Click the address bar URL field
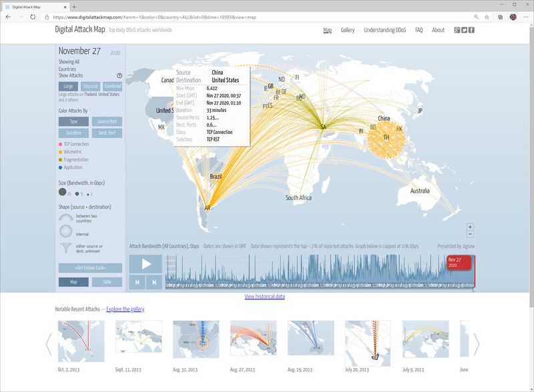This screenshot has width=534, height=392. point(259,17)
